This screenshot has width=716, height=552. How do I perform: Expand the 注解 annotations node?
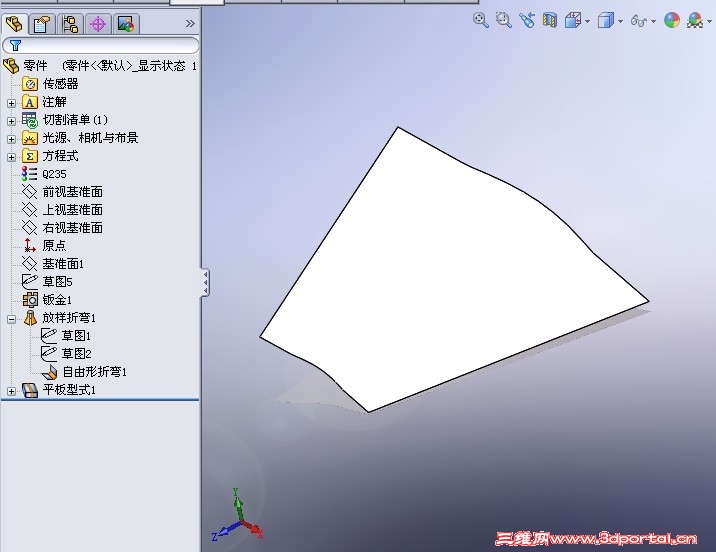11,103
